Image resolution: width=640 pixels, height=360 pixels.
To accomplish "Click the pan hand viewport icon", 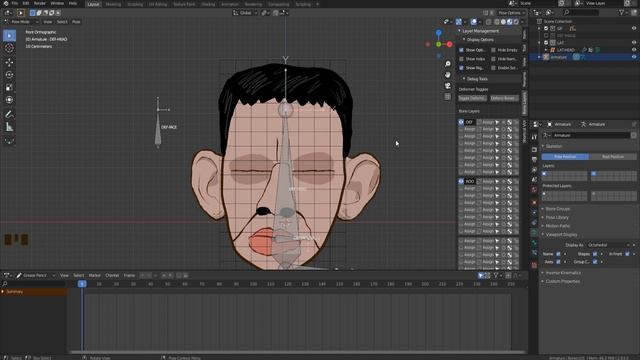I will 448,75.
